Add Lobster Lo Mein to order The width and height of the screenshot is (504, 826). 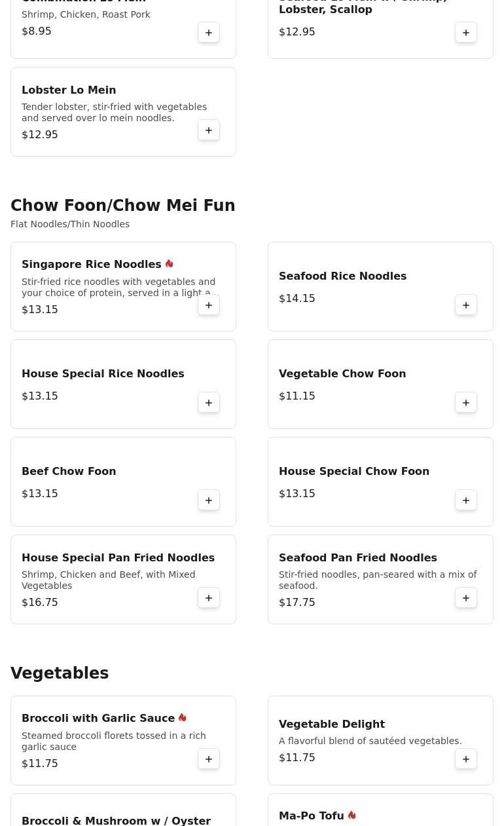coord(209,130)
